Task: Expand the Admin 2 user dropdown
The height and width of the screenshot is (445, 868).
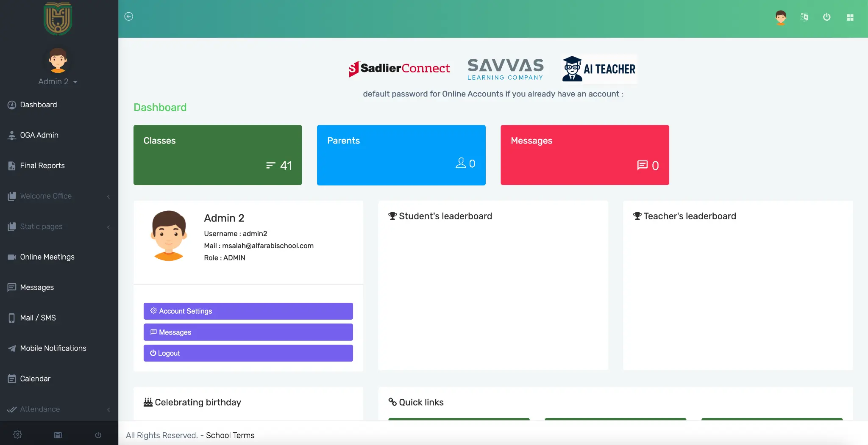Action: [58, 82]
